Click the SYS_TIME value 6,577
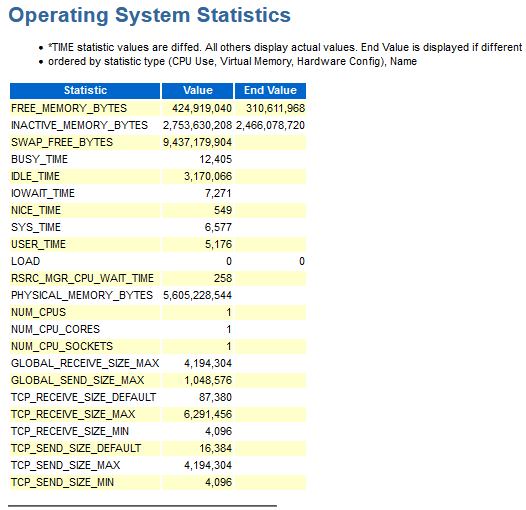526x510 pixels. pos(218,227)
